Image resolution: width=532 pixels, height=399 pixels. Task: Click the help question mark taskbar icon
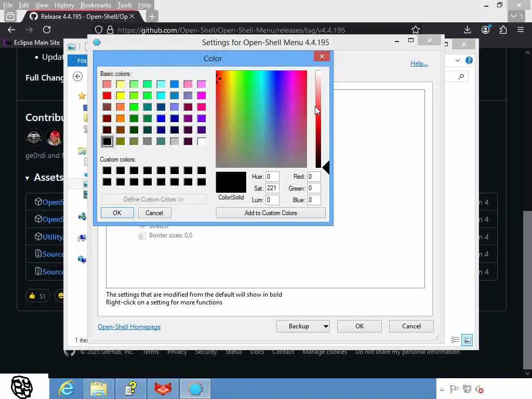point(130,389)
